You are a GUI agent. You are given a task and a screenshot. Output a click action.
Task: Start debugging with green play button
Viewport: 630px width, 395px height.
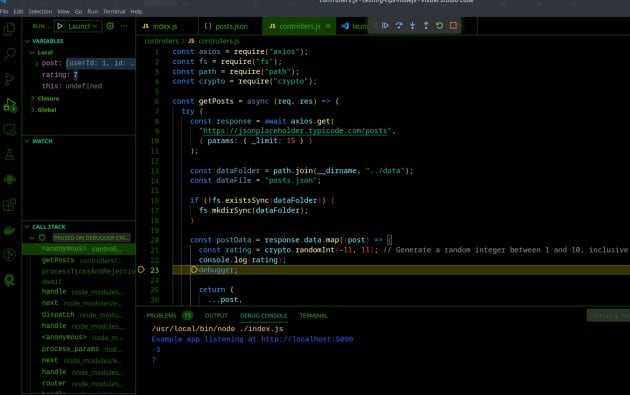coord(59,26)
